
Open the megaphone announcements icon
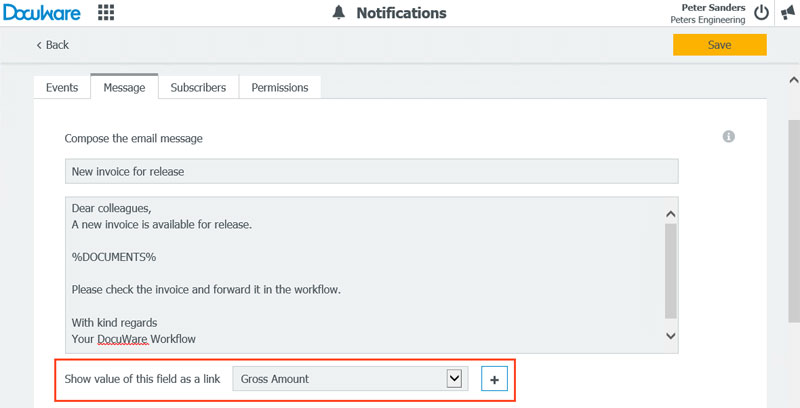(x=787, y=13)
